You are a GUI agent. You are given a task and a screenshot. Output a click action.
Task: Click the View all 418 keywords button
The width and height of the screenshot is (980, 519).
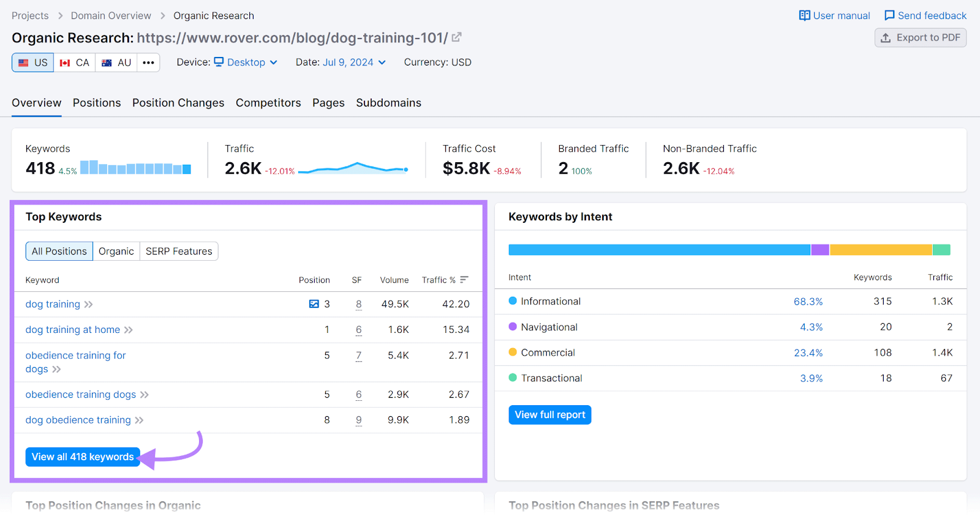click(x=83, y=457)
